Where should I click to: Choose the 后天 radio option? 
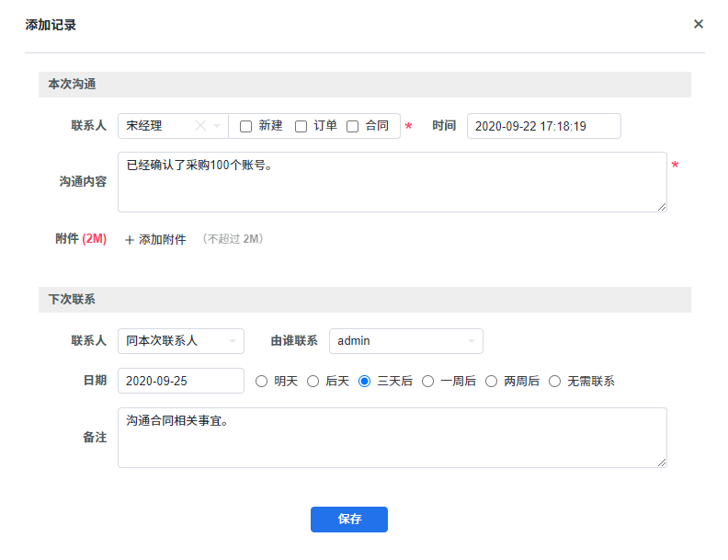click(313, 381)
